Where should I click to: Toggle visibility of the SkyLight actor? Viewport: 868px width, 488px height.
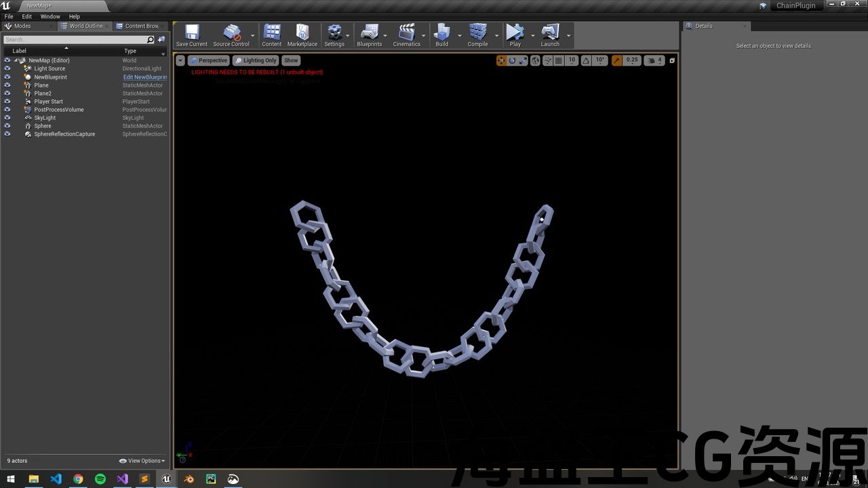(7, 118)
